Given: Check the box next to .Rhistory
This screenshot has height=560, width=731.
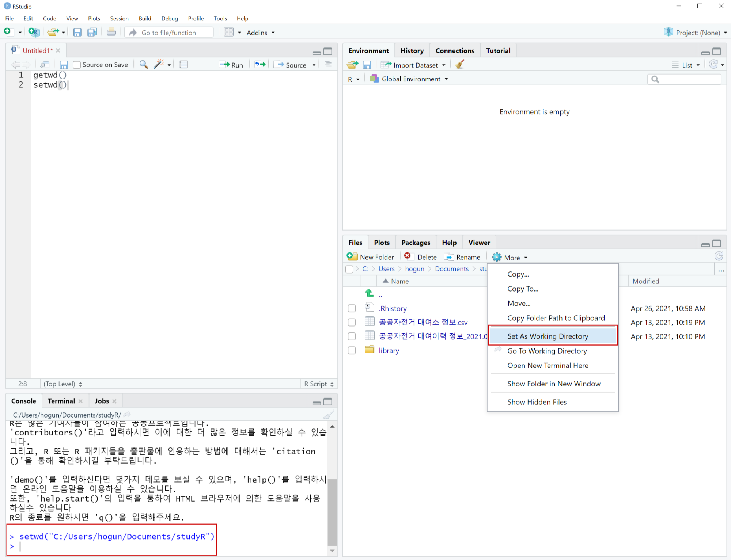Looking at the screenshot, I should [x=352, y=309].
